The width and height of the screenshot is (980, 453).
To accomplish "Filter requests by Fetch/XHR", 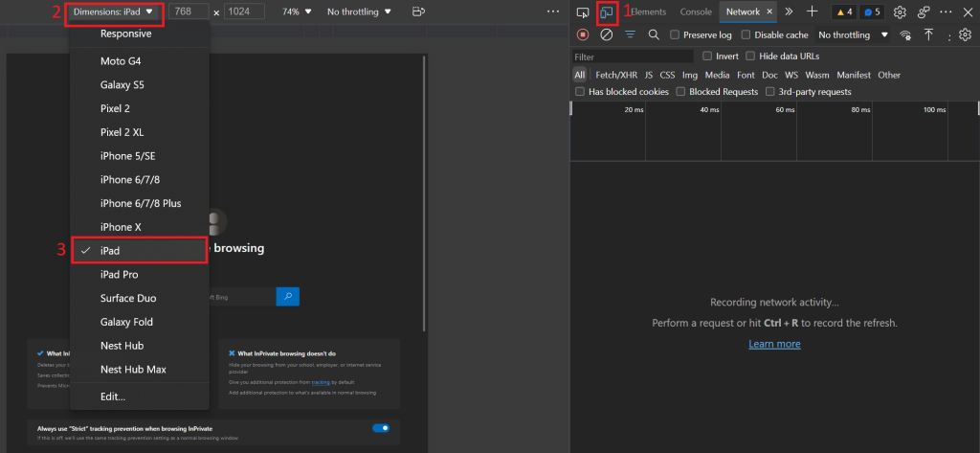I will [x=615, y=75].
